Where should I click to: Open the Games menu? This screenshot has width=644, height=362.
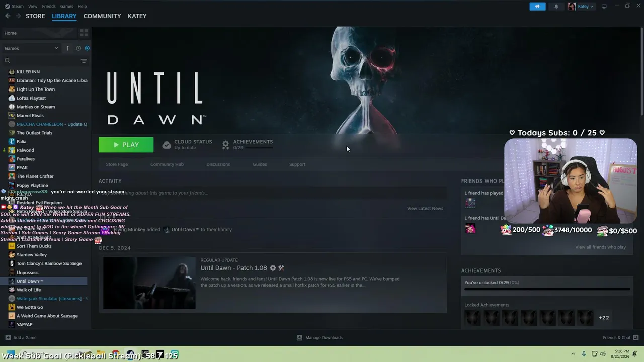(x=66, y=7)
